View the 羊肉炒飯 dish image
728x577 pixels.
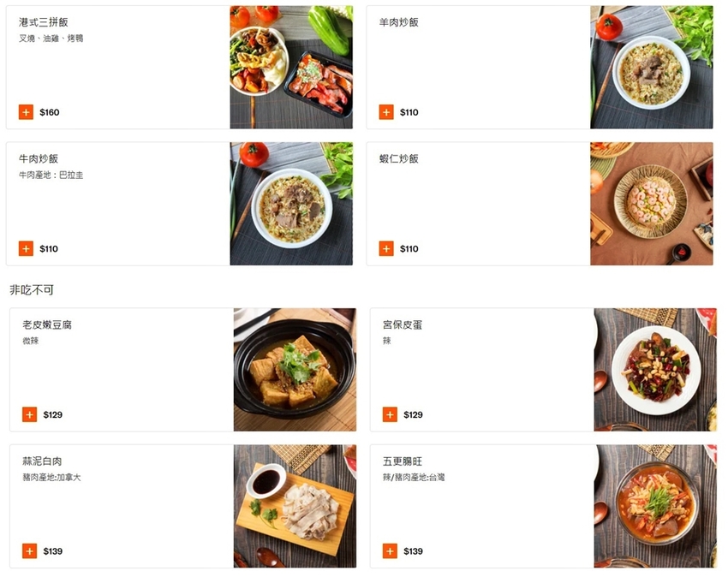click(651, 67)
